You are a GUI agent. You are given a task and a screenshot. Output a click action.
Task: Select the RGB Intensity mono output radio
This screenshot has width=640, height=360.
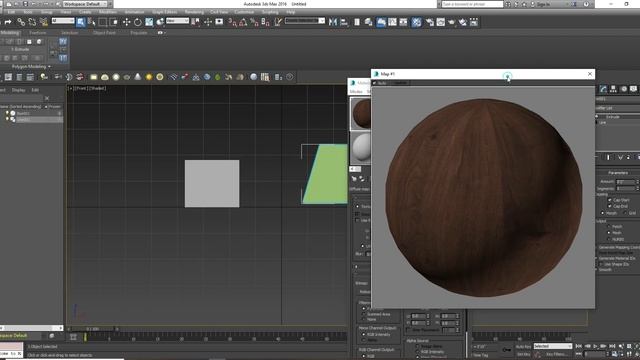(x=364, y=334)
